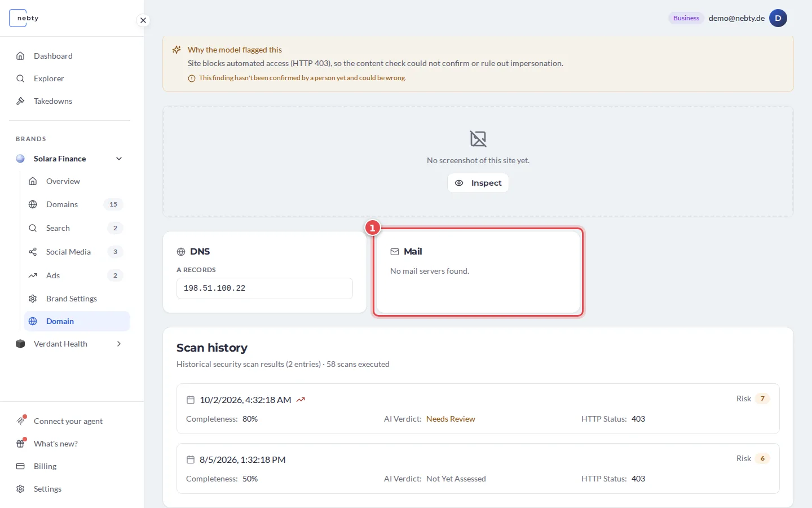Click the A record 198.51.100.22 field

264,288
